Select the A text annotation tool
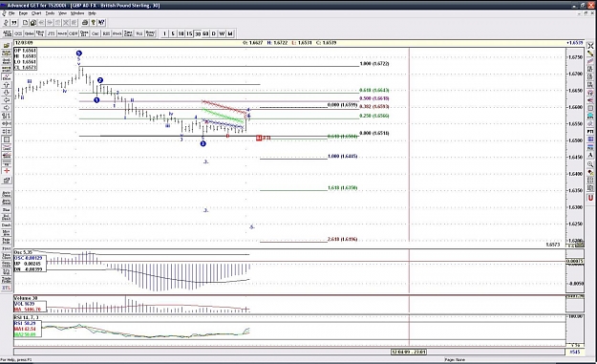597x364 pixels. (x=590, y=155)
